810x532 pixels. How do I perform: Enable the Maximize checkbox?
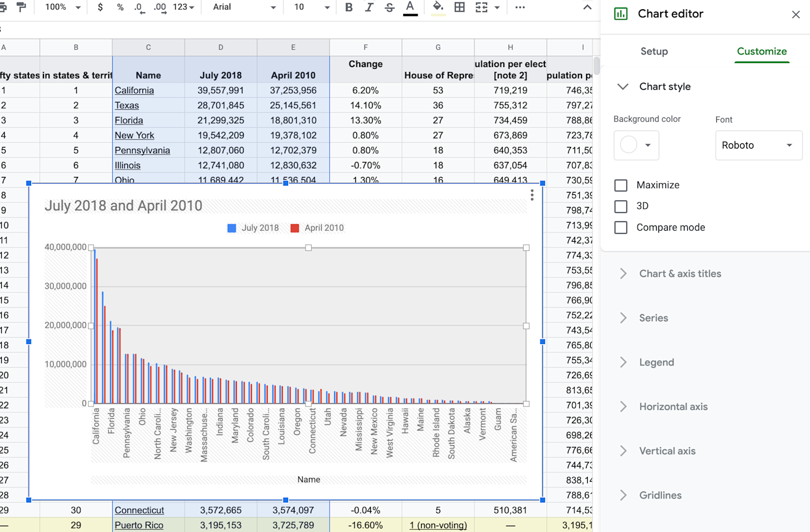pyautogui.click(x=621, y=185)
